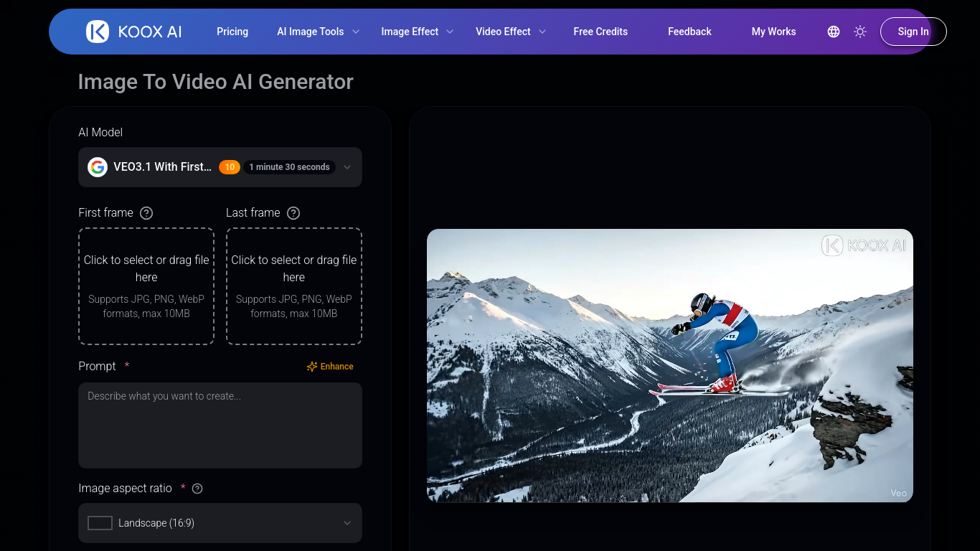The width and height of the screenshot is (980, 551).
Task: Go to the Pricing page
Action: [x=232, y=32]
